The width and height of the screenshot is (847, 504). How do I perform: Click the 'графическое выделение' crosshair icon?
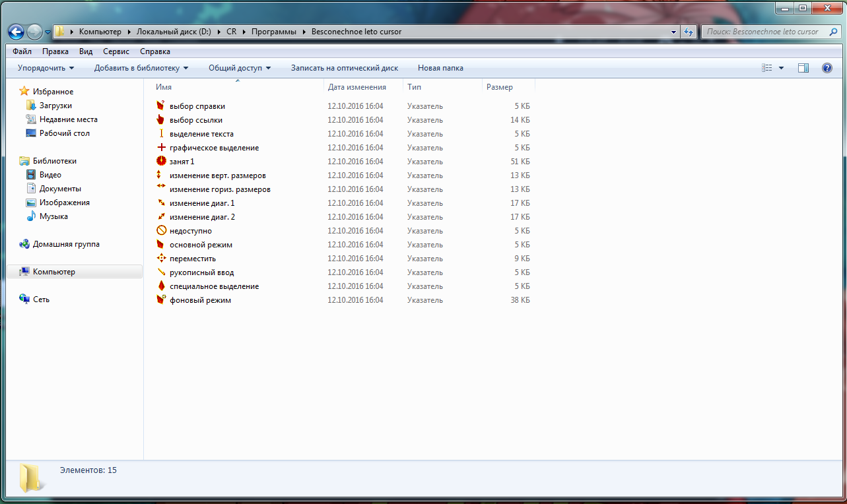pos(160,147)
